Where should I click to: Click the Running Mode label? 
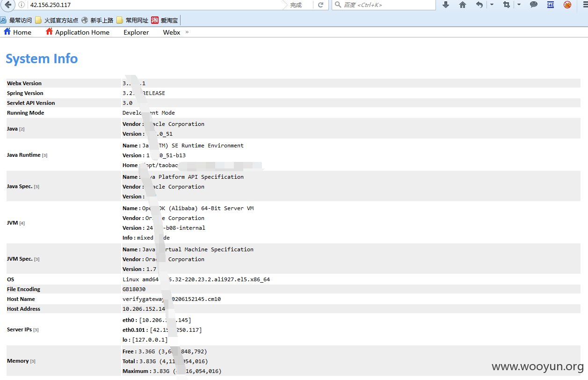click(x=26, y=113)
